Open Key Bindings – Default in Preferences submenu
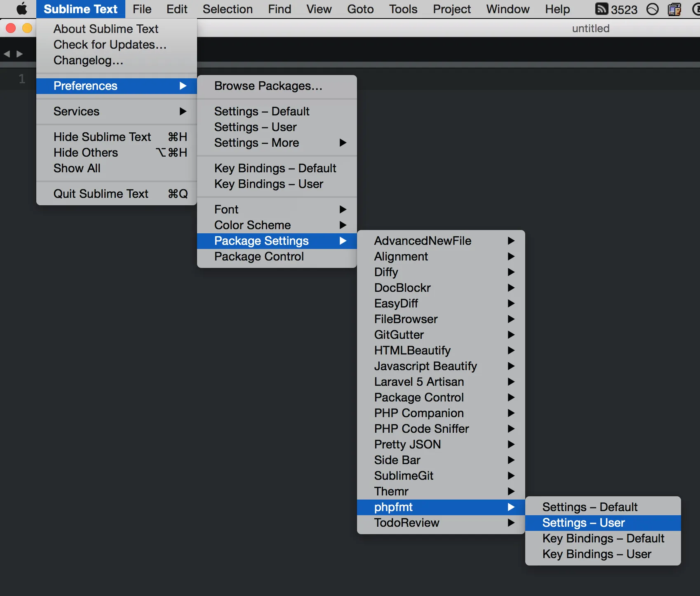This screenshot has width=700, height=596. [x=277, y=168]
